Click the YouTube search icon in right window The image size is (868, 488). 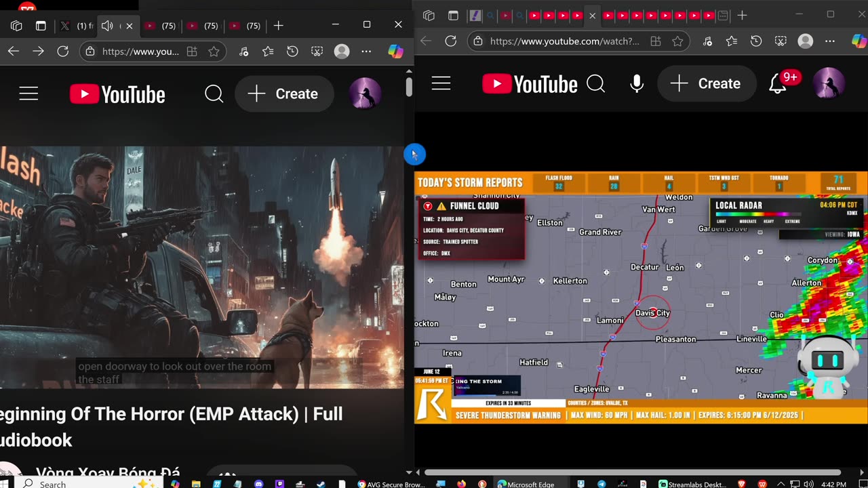pos(595,83)
